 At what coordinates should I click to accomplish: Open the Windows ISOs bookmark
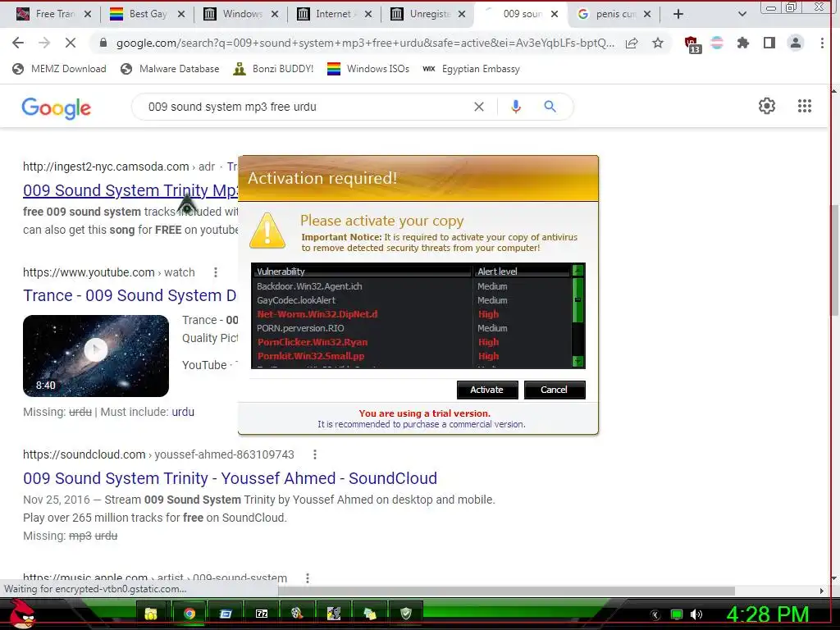click(368, 69)
